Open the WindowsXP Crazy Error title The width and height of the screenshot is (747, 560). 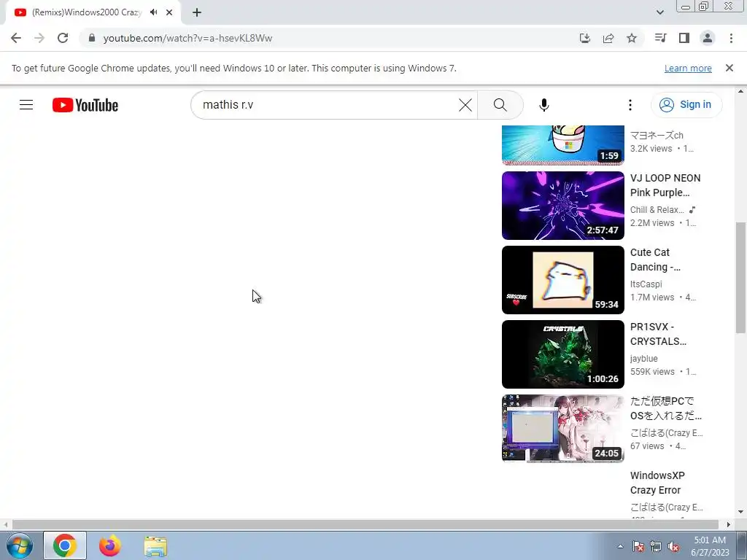point(657,483)
